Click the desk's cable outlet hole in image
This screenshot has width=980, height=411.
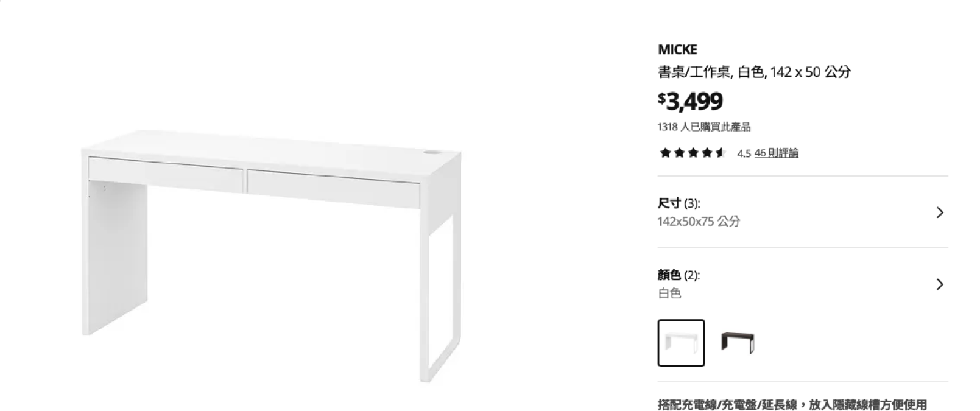coord(432,151)
